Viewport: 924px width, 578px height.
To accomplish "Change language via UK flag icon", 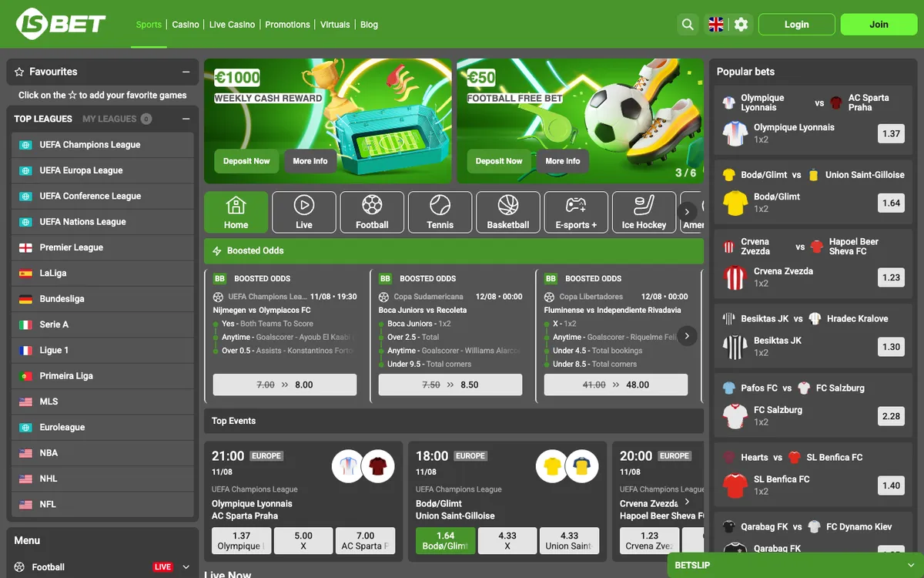I will click(x=716, y=25).
